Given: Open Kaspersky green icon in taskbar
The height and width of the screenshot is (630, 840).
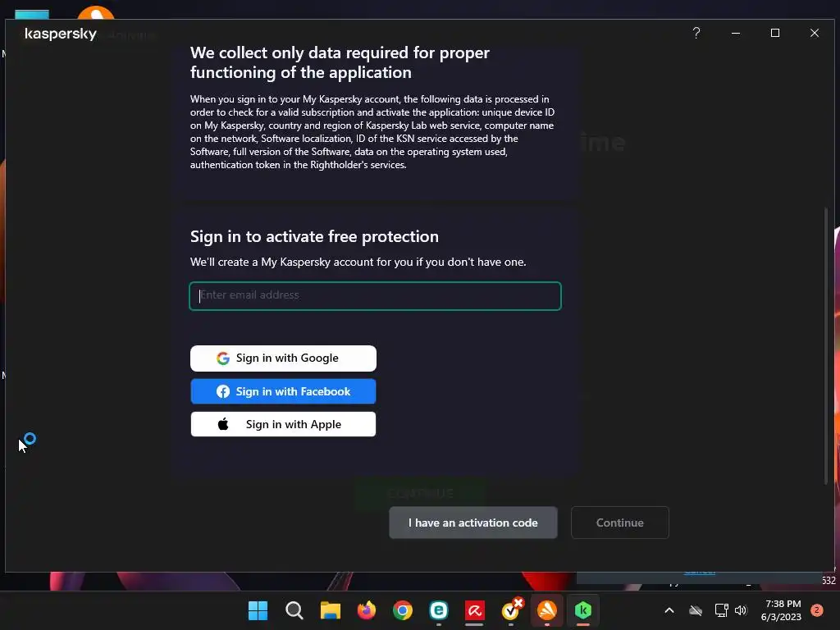Looking at the screenshot, I should pos(583,610).
